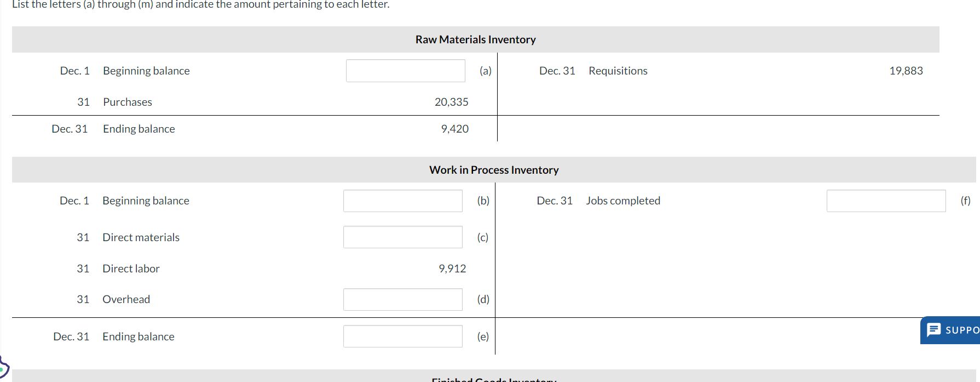Click the input field for letter (b) beginning balance
This screenshot has width=980, height=382.
402,201
